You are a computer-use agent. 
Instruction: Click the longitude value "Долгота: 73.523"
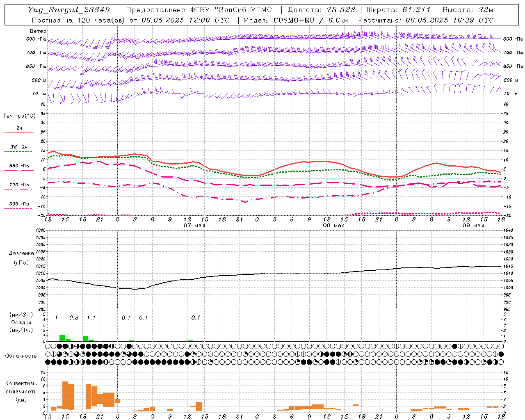(x=322, y=10)
